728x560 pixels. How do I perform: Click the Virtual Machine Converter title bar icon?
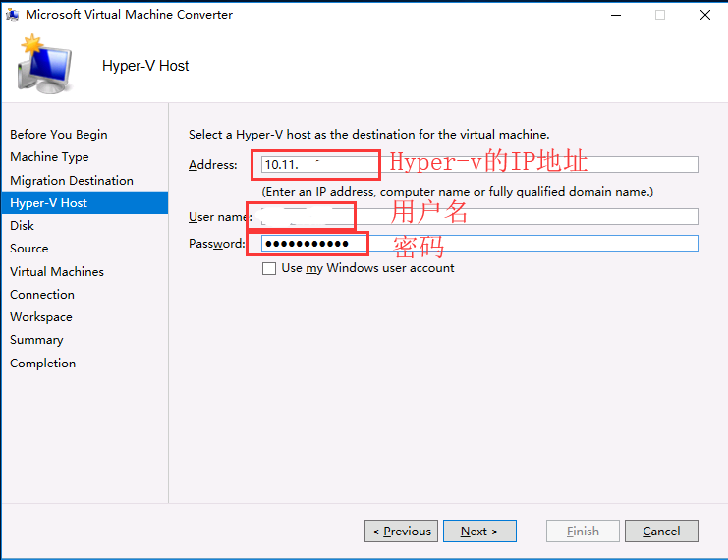tap(12, 15)
